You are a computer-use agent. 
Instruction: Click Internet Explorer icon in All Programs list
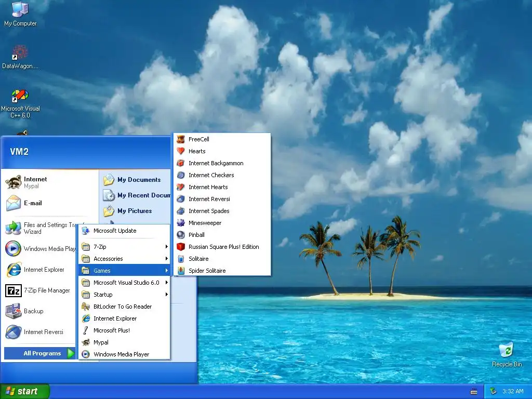86,318
